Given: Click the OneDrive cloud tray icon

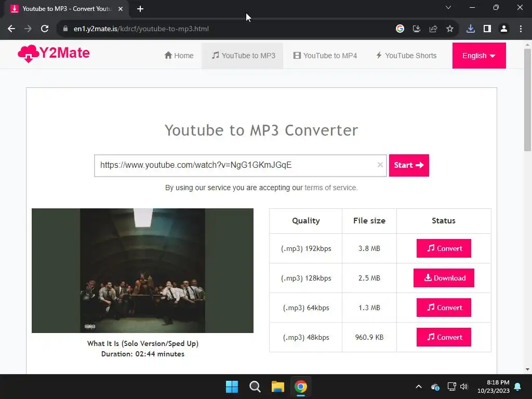Looking at the screenshot, I should [435, 387].
